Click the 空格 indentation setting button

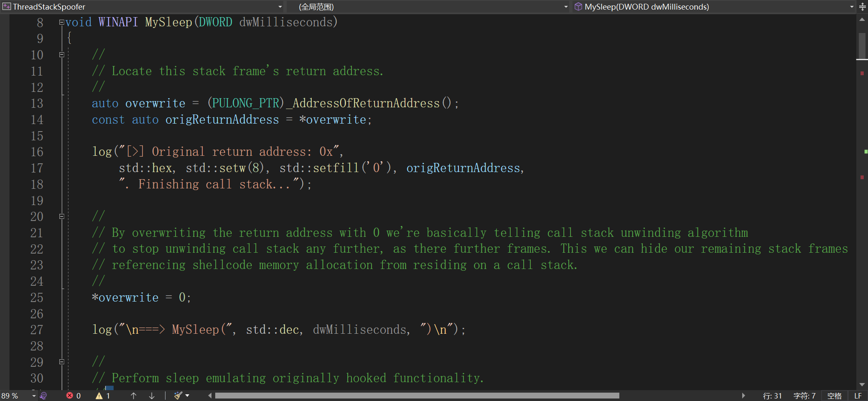point(835,396)
